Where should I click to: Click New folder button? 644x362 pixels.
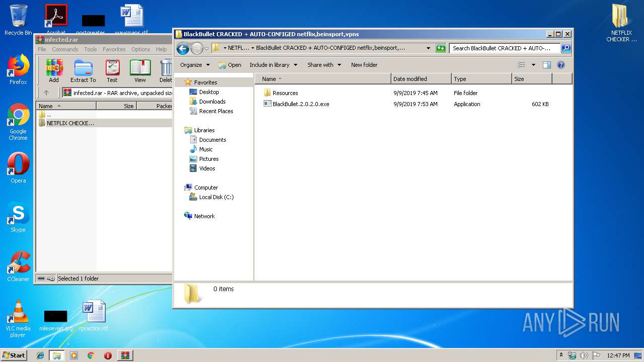click(364, 65)
